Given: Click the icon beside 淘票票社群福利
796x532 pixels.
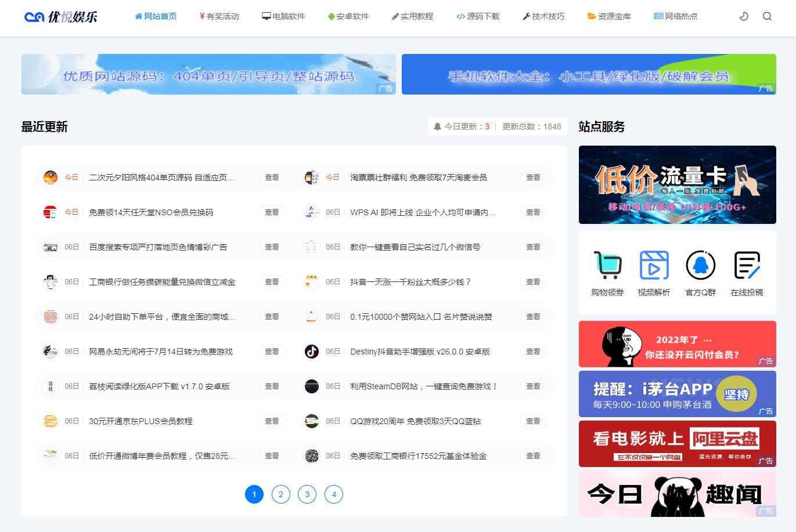Looking at the screenshot, I should tap(312, 178).
